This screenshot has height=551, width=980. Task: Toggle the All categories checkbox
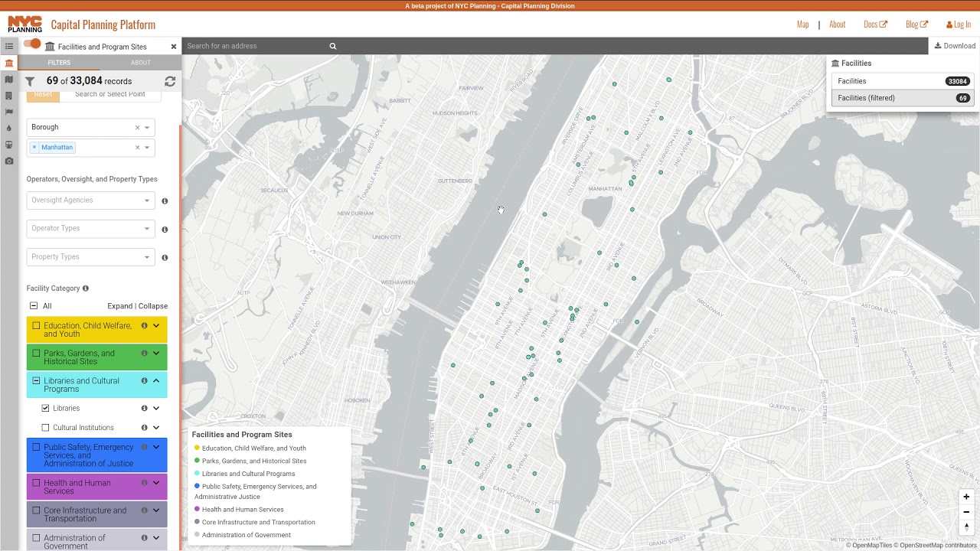pos(34,306)
